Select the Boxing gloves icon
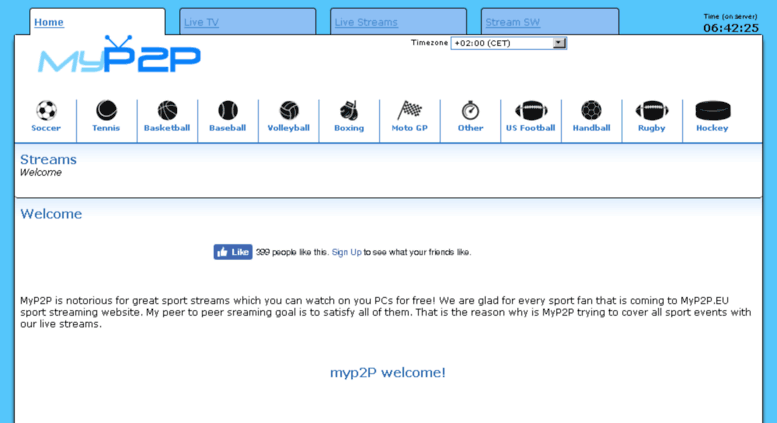Viewport: 777px width, 423px height. click(349, 110)
